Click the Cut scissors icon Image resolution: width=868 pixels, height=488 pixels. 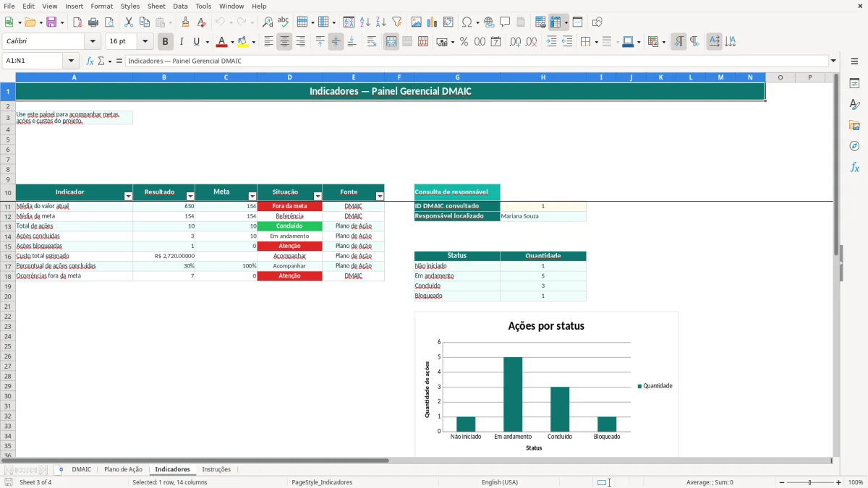(129, 22)
